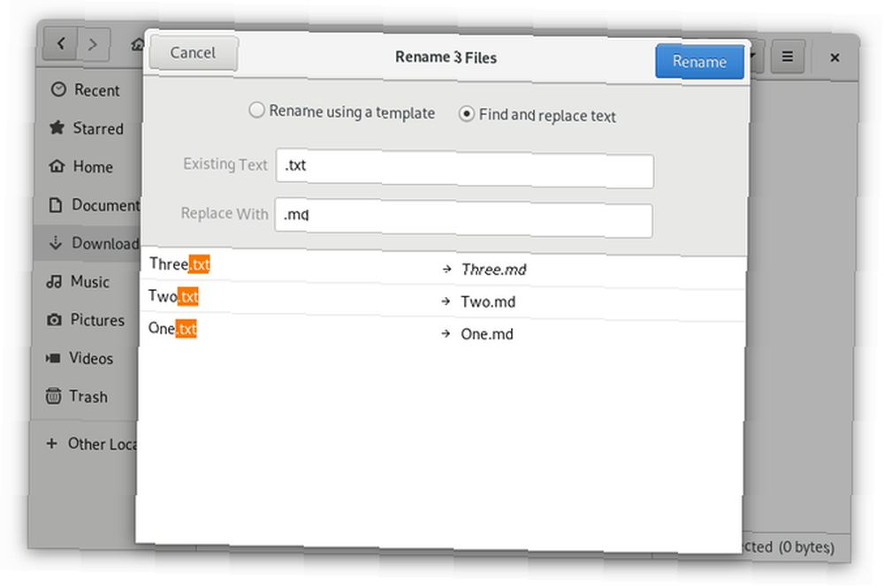Click the Replace With input field
This screenshot has height=588, width=884.
tap(463, 217)
